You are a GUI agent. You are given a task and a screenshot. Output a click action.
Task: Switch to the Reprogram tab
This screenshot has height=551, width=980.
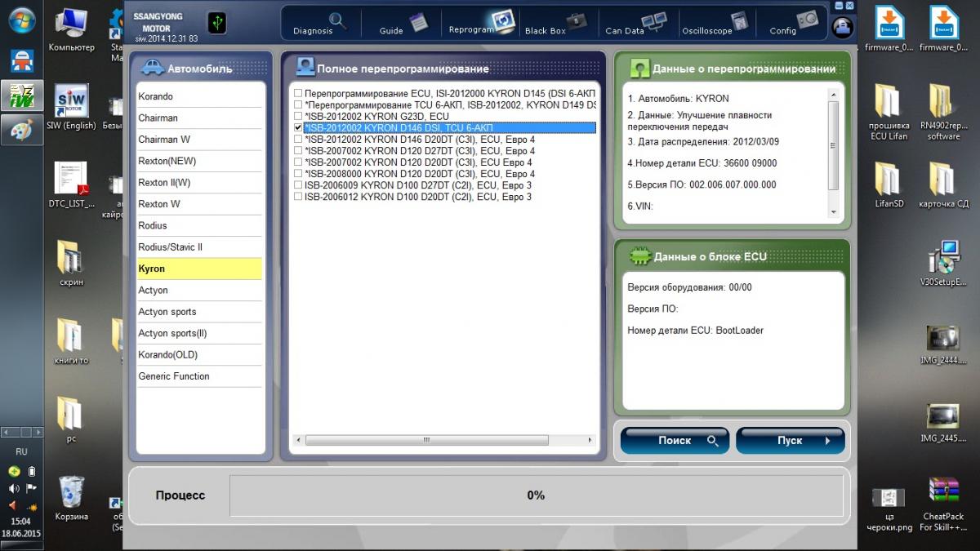(481, 23)
